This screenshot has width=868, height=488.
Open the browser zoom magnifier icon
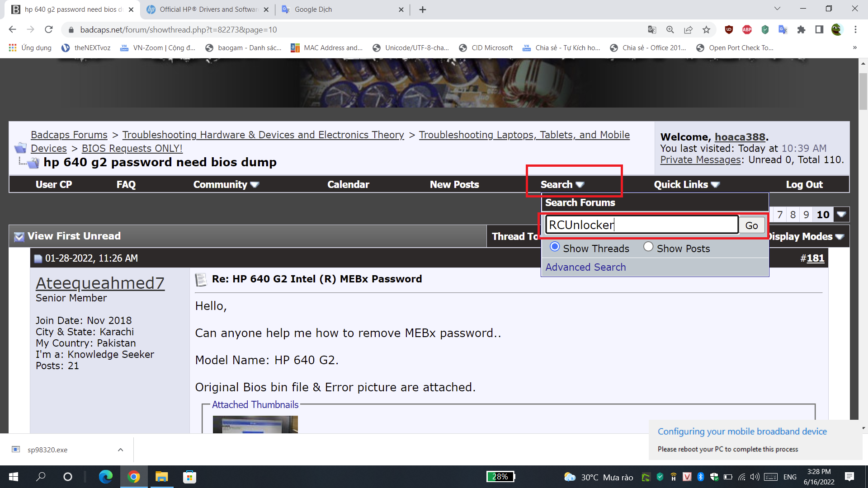pos(670,30)
